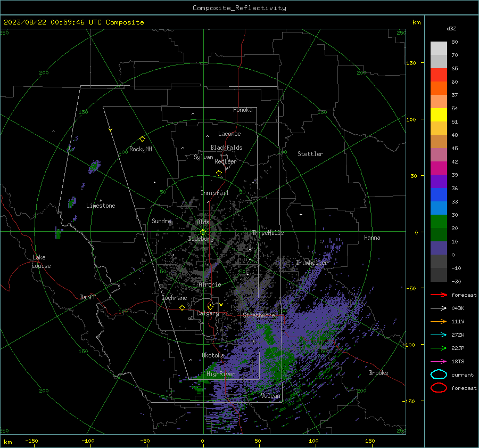
Task: Click the RedDeer city label
Action: (226, 161)
